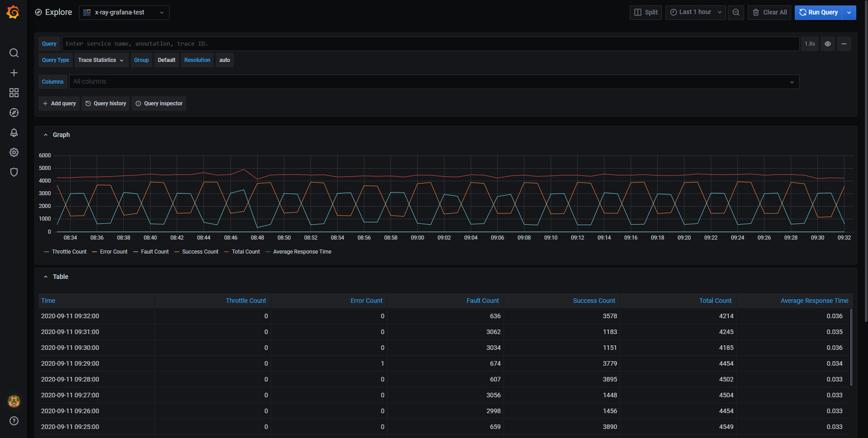This screenshot has width=868, height=438.
Task: Open the search icon in sidebar
Action: (14, 53)
